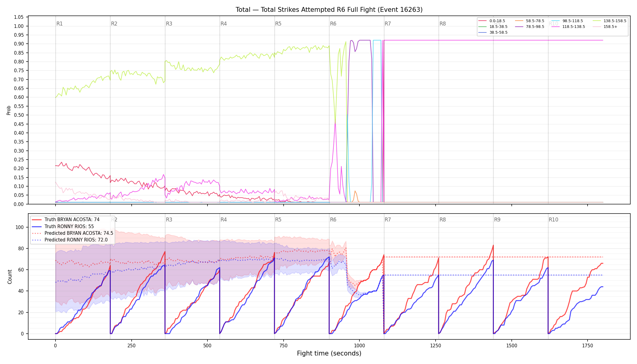Click legend entry 'Truth RONNY RIOS: 55'

click(63, 227)
